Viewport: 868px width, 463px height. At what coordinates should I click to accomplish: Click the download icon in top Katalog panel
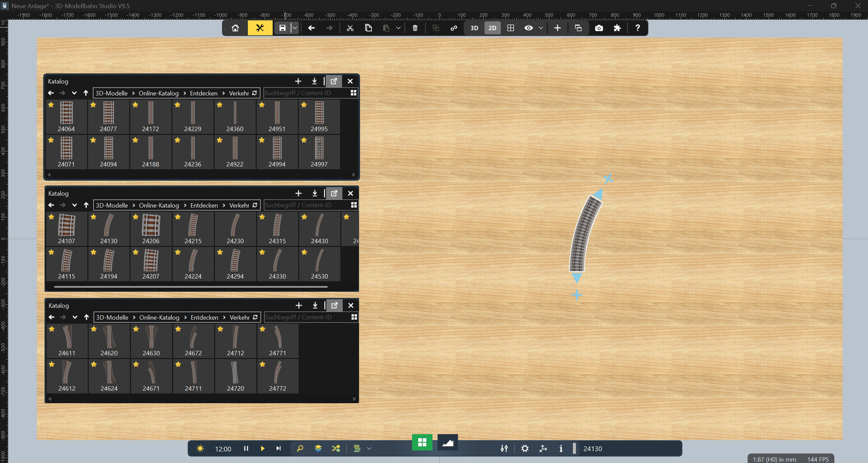click(x=314, y=81)
